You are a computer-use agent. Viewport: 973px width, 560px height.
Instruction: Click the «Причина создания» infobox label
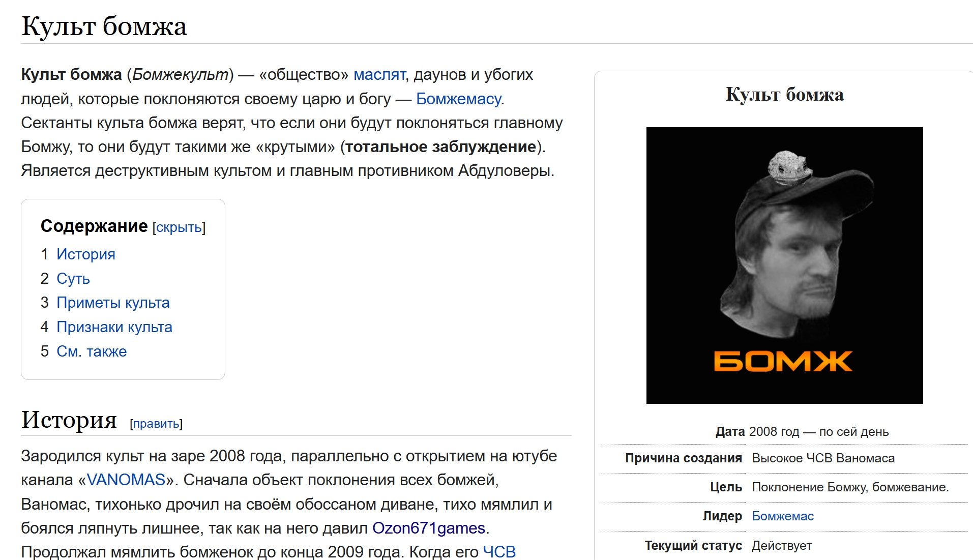pos(684,458)
